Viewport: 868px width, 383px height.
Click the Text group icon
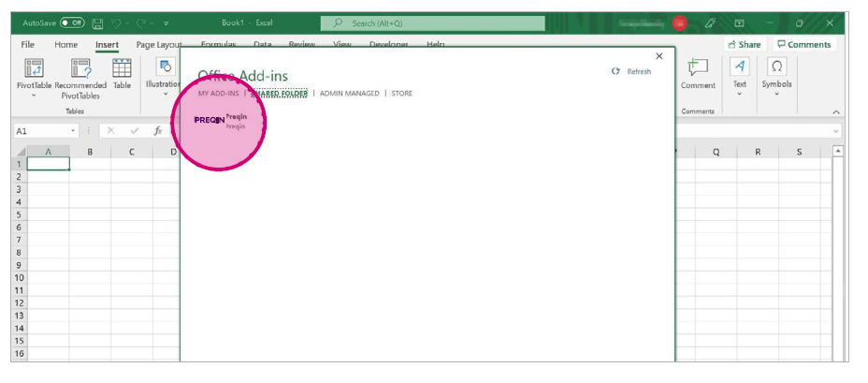click(740, 66)
